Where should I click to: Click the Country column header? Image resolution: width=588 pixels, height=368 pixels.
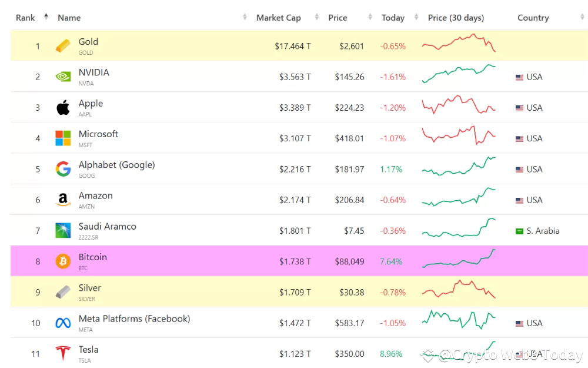(533, 17)
